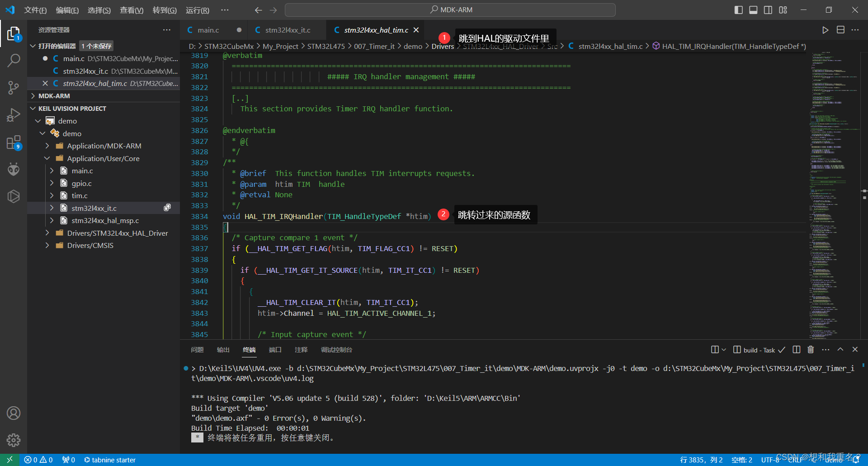Switch to the stm32l4xx_it.c editor tab
The image size is (868, 466).
[x=288, y=30]
